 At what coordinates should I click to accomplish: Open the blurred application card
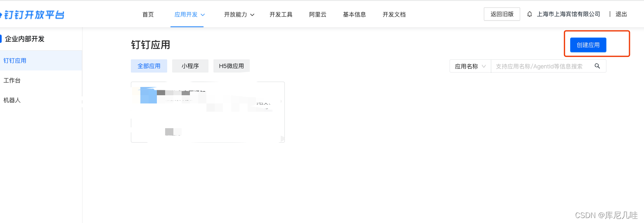tap(208, 112)
